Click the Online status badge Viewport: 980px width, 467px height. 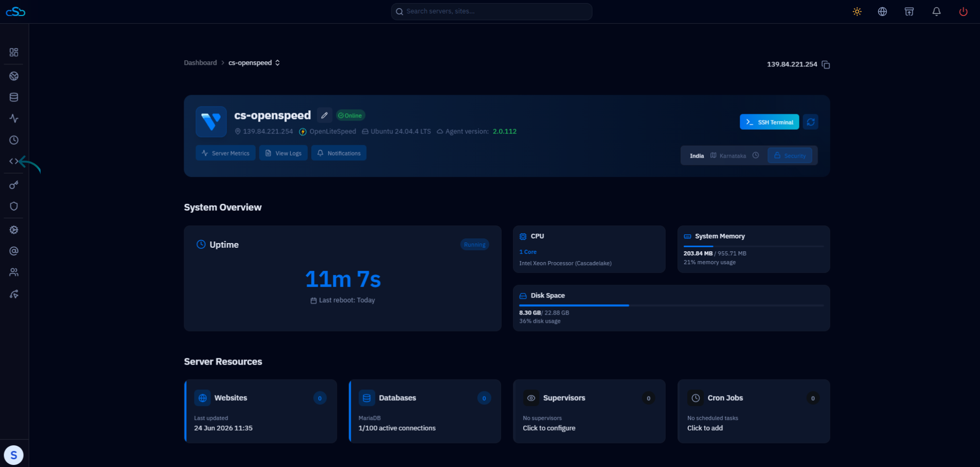[350, 115]
